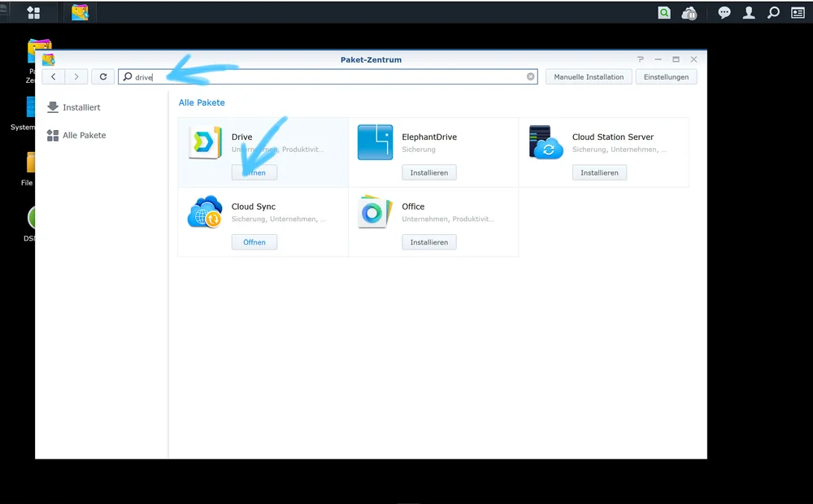Click the Cloud Station Server title
This screenshot has height=504, width=813.
pyautogui.click(x=613, y=137)
